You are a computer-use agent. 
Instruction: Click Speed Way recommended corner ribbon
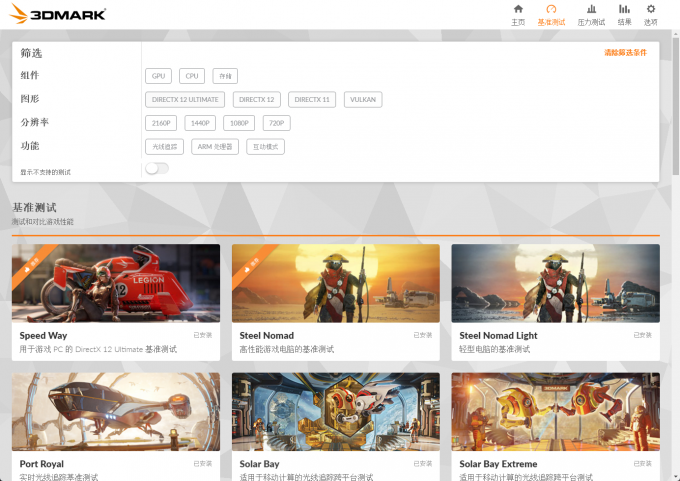[31, 264]
